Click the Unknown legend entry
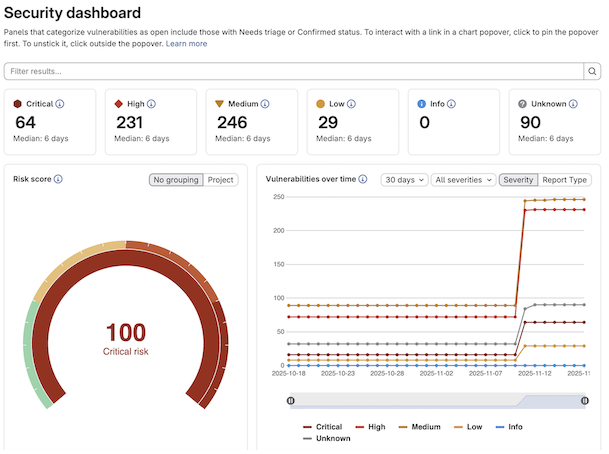Image resolution: width=609 pixels, height=454 pixels. pyautogui.click(x=327, y=438)
